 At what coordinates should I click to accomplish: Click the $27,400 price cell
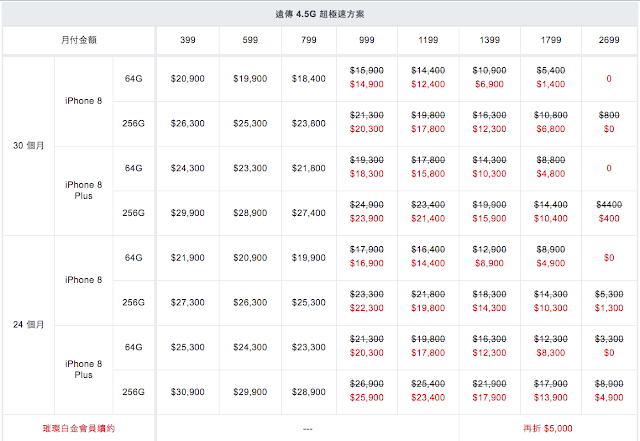[308, 215]
